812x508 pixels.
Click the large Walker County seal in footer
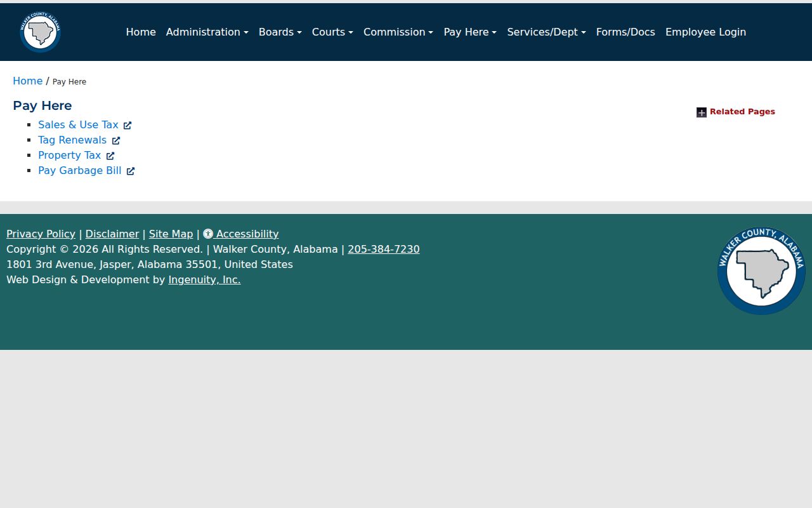761,271
